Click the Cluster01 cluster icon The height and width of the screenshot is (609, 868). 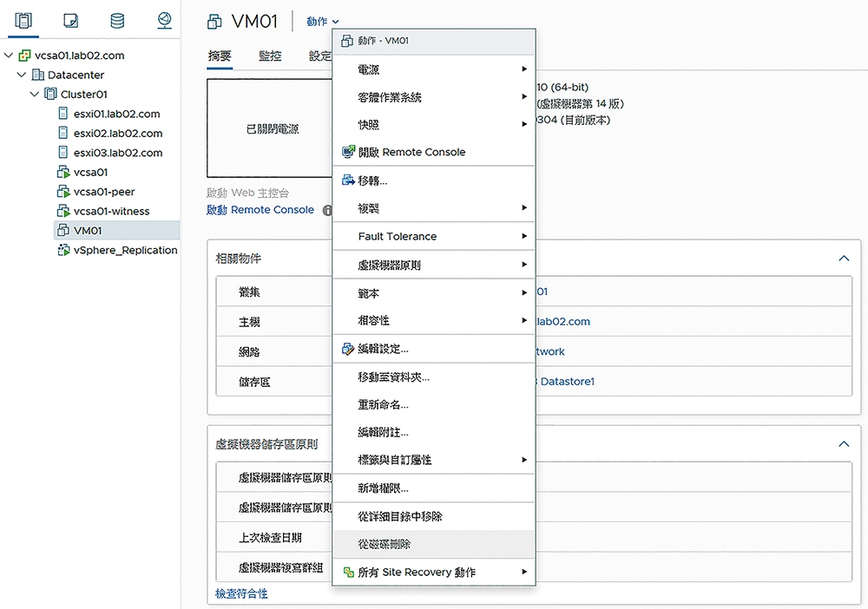[x=50, y=94]
